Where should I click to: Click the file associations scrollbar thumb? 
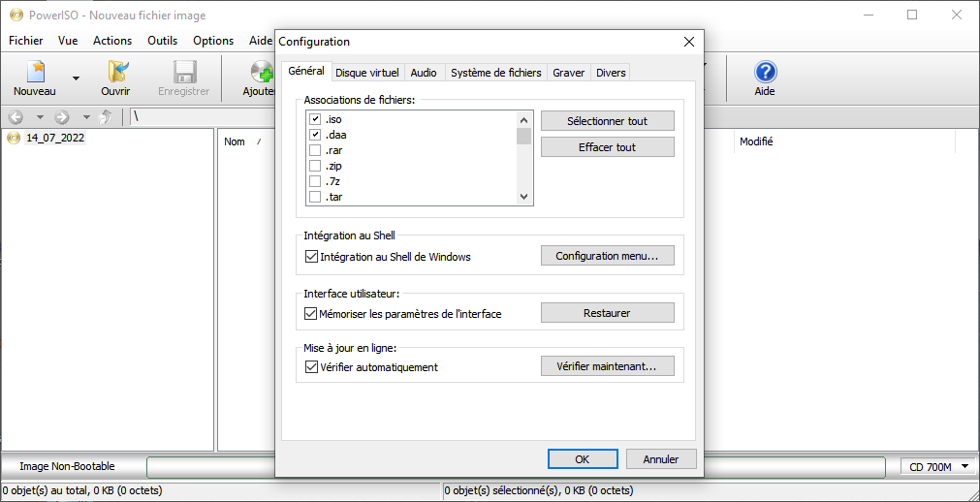pyautogui.click(x=523, y=136)
